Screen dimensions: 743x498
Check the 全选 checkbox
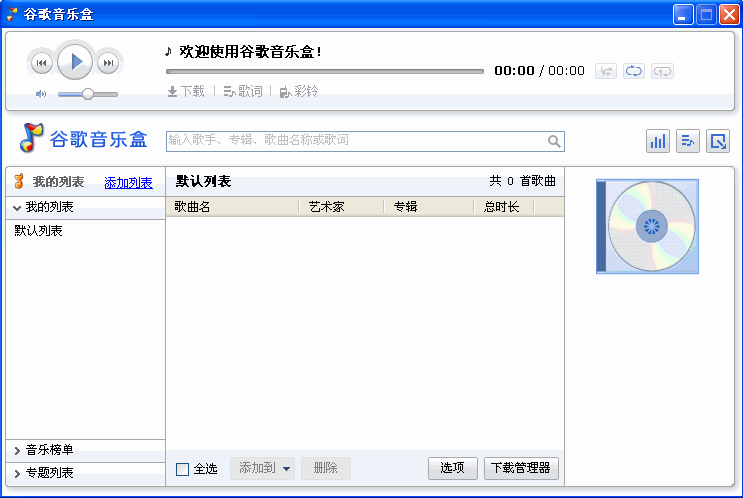pos(182,469)
